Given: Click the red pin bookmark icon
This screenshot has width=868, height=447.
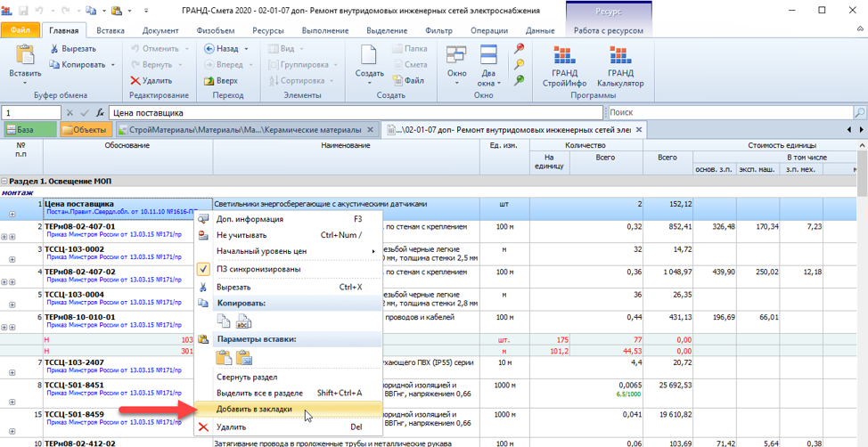Looking at the screenshot, I should pos(520,49).
